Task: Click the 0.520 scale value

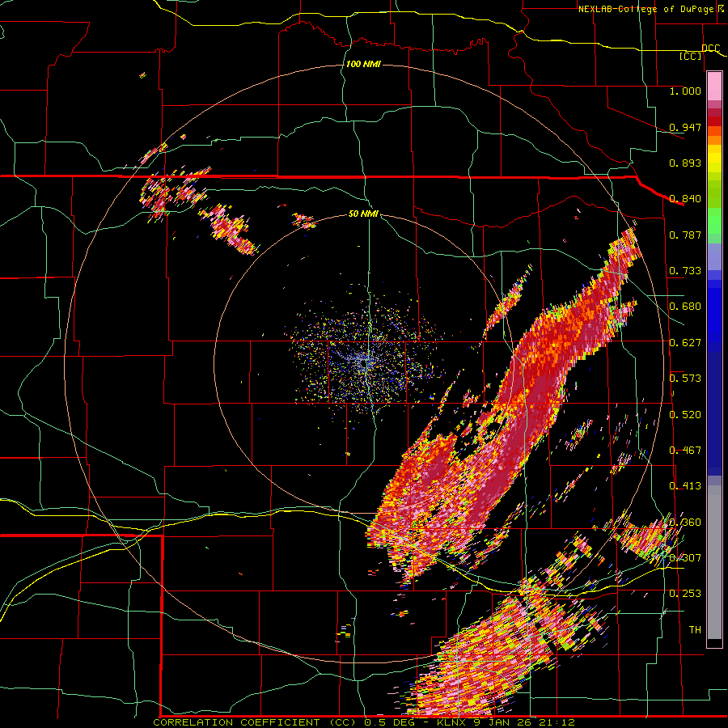Action: pos(685,415)
